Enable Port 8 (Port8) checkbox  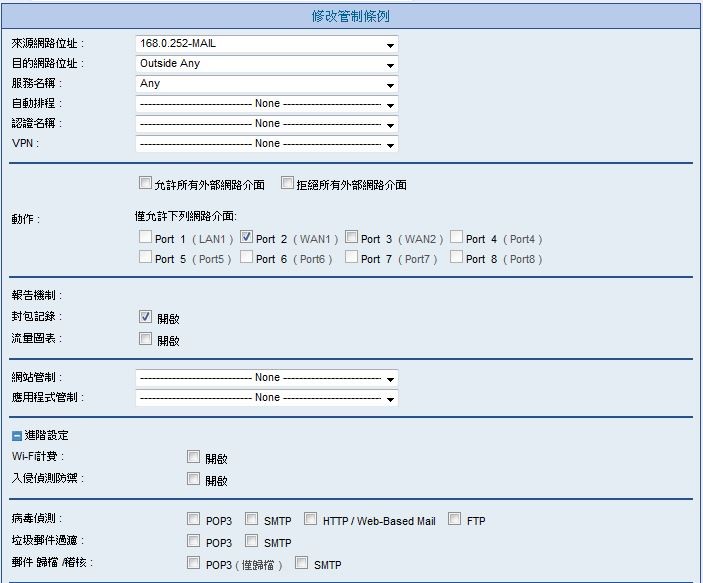pyautogui.click(x=456, y=257)
